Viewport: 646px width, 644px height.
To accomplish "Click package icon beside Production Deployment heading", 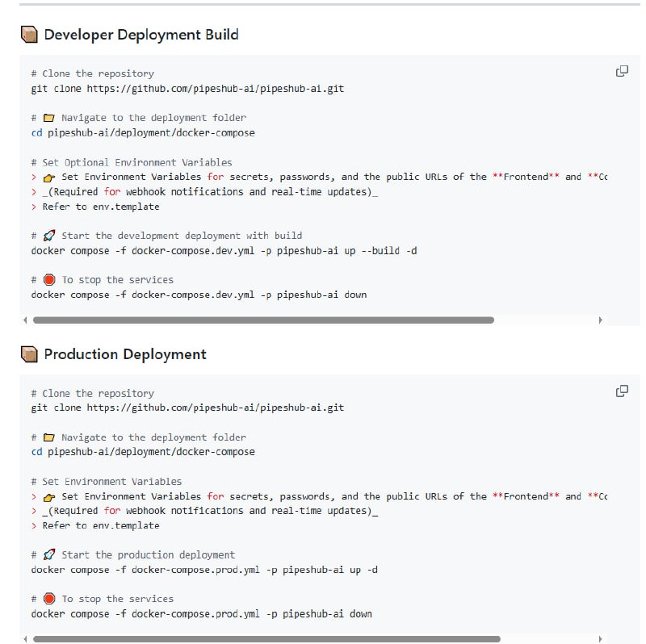I will point(29,354).
